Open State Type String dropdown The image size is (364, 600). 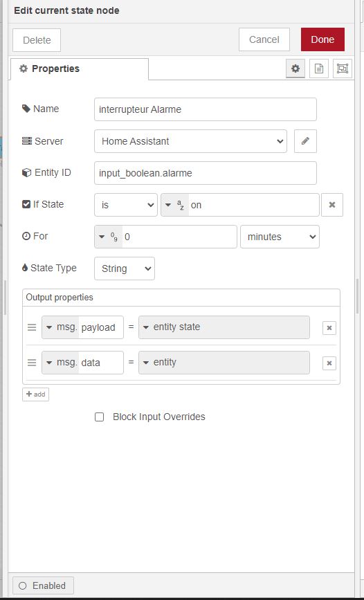(x=125, y=269)
